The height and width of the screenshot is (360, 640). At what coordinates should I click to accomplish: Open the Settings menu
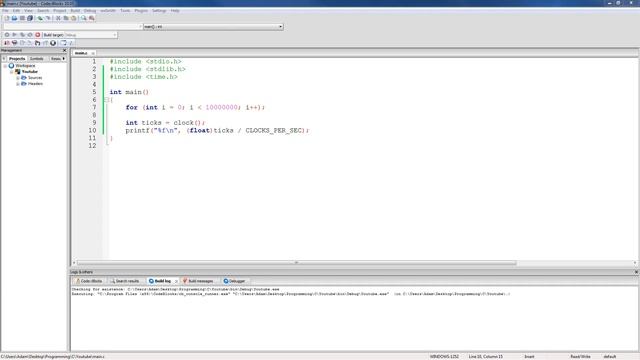(x=159, y=11)
